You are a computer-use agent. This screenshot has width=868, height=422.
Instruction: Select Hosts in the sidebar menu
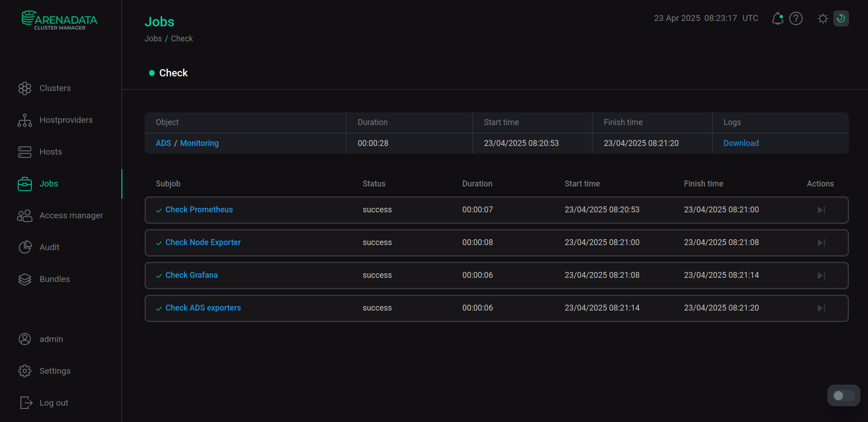tap(50, 152)
